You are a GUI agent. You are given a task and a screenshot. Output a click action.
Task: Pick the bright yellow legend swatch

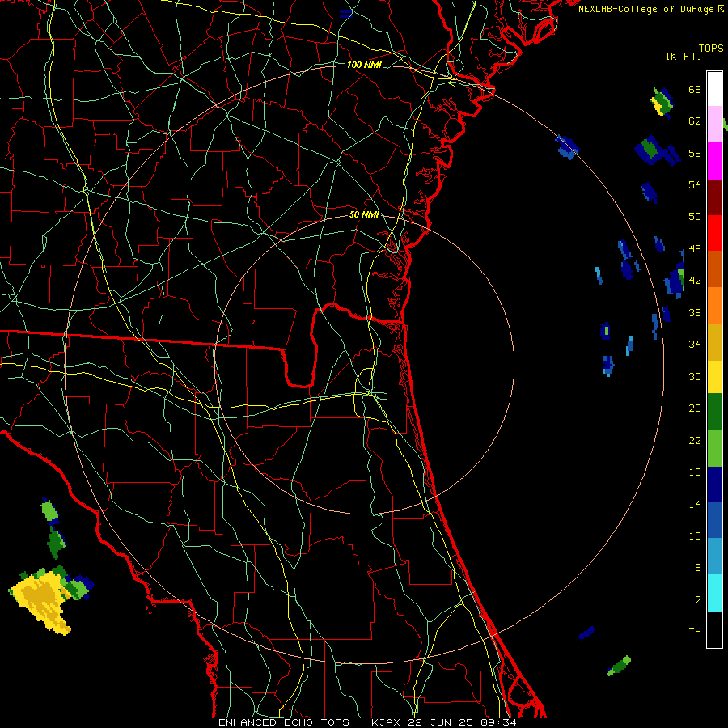tap(714, 376)
